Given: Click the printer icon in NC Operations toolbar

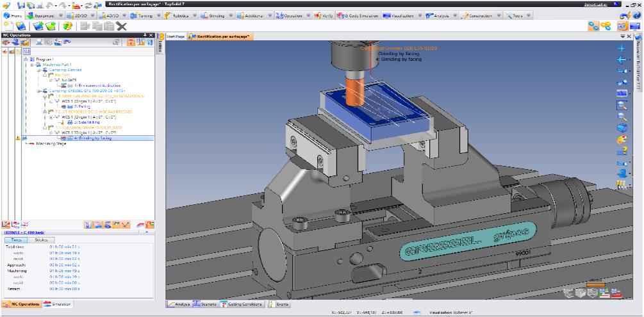Looking at the screenshot, I should click(40, 42).
